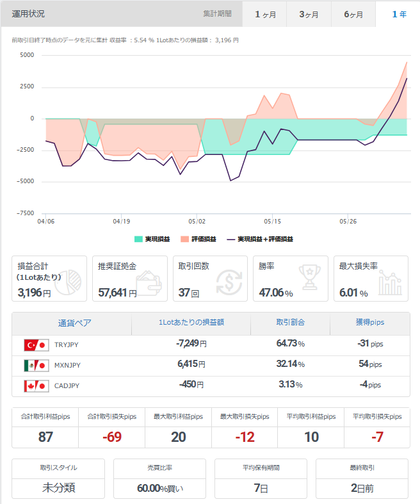This screenshot has width=420, height=504.
Task: Click the 60.00%買い buy-sell ratio value
Action: point(159,489)
